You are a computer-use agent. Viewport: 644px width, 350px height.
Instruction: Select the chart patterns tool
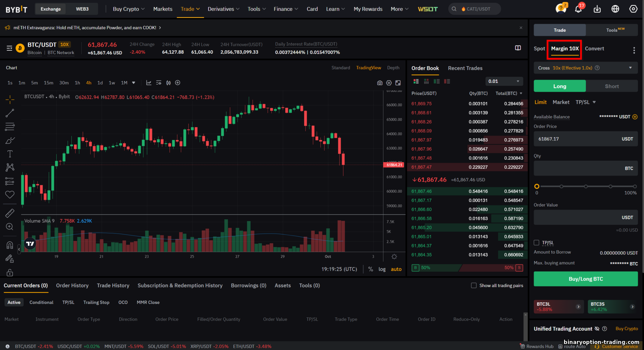[x=10, y=167]
